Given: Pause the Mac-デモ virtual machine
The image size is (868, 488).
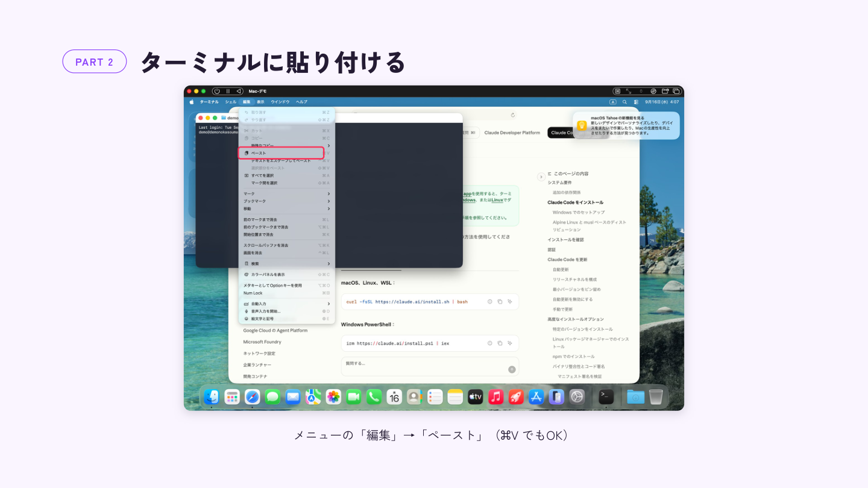Looking at the screenshot, I should click(x=228, y=91).
